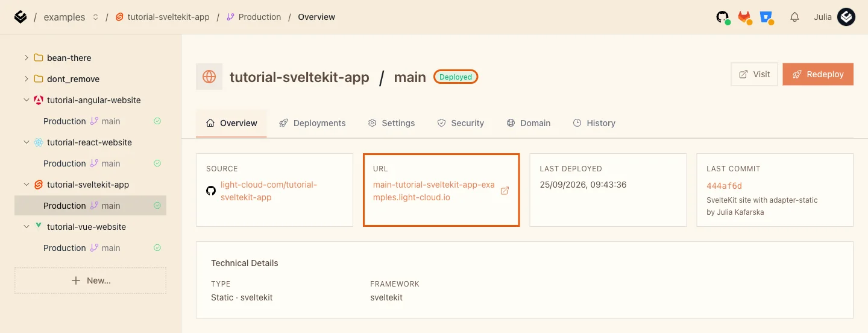Click the Overview breadcrumb text
Image resolution: width=868 pixels, height=333 pixels.
pyautogui.click(x=316, y=17)
